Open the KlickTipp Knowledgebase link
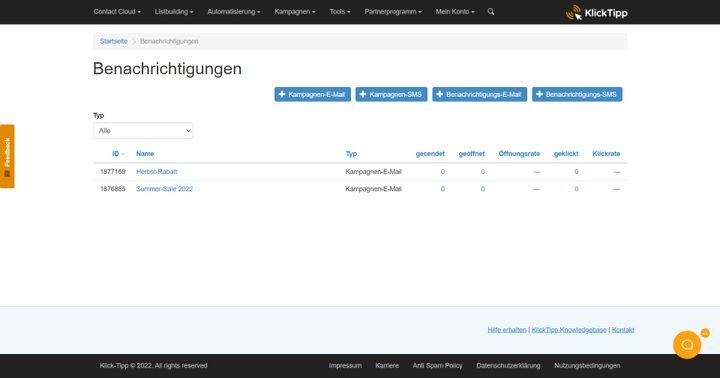Image resolution: width=720 pixels, height=378 pixels. click(569, 330)
